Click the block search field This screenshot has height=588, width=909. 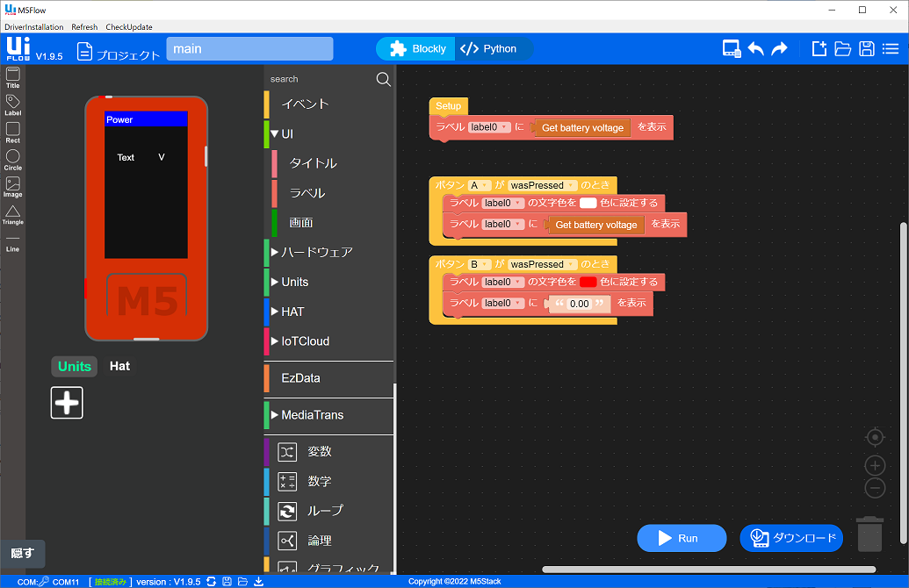point(321,79)
